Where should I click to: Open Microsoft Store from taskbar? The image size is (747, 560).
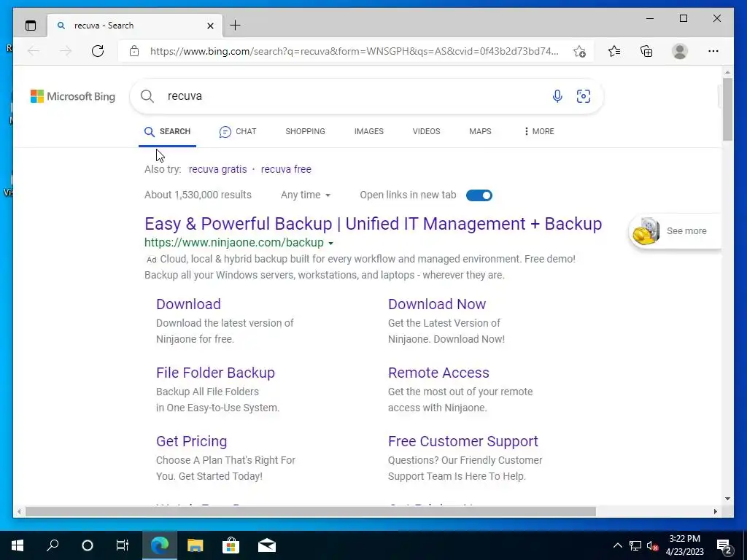231,545
